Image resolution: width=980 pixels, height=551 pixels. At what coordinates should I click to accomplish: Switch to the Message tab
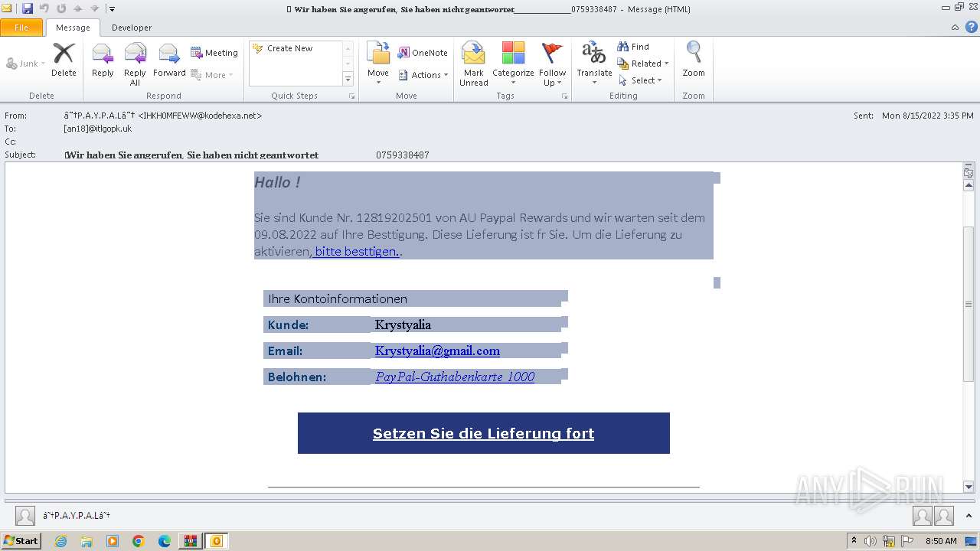[x=73, y=28]
